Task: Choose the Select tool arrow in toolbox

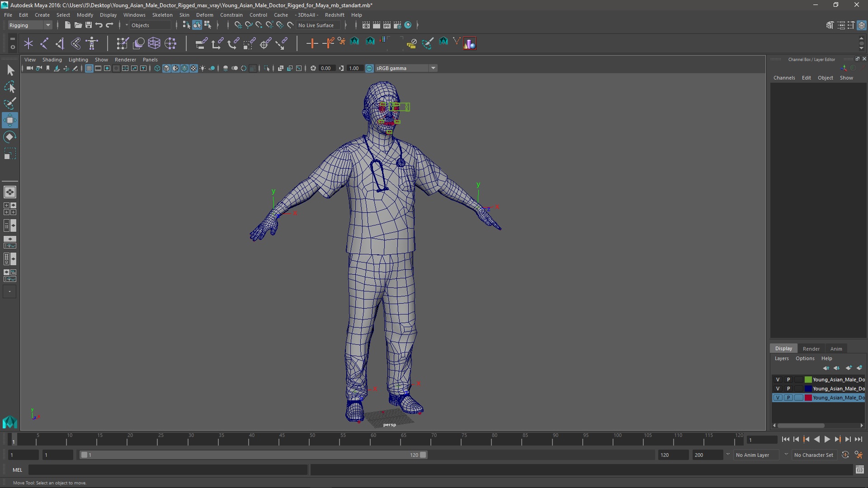Action: click(10, 70)
